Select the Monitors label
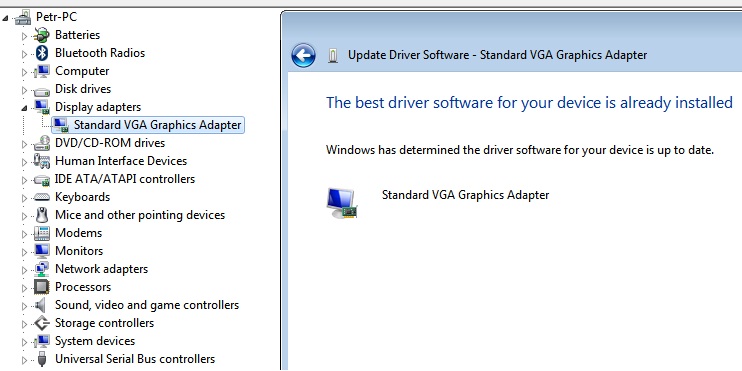Viewport: 742px width, 371px height. click(x=79, y=251)
